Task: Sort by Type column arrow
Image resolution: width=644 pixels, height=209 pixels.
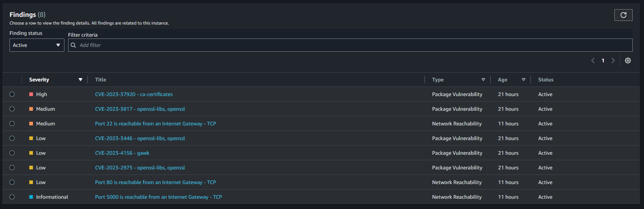Action: 483,80
